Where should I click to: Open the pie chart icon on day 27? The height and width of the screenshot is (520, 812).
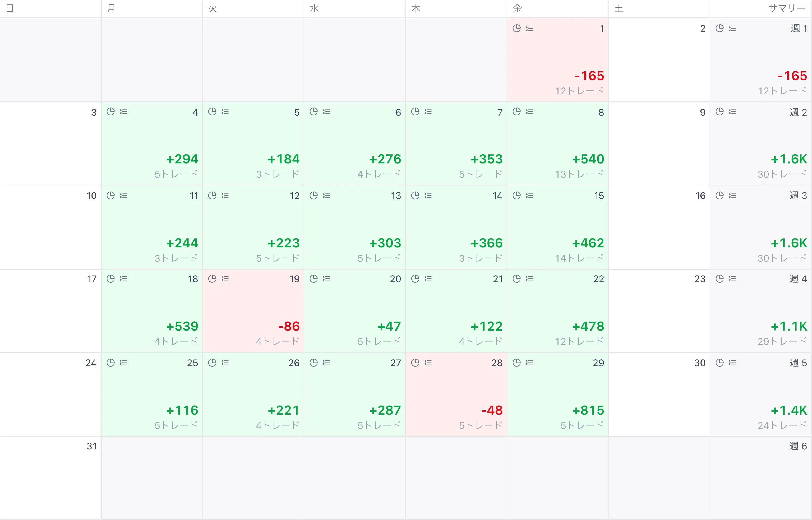point(313,363)
